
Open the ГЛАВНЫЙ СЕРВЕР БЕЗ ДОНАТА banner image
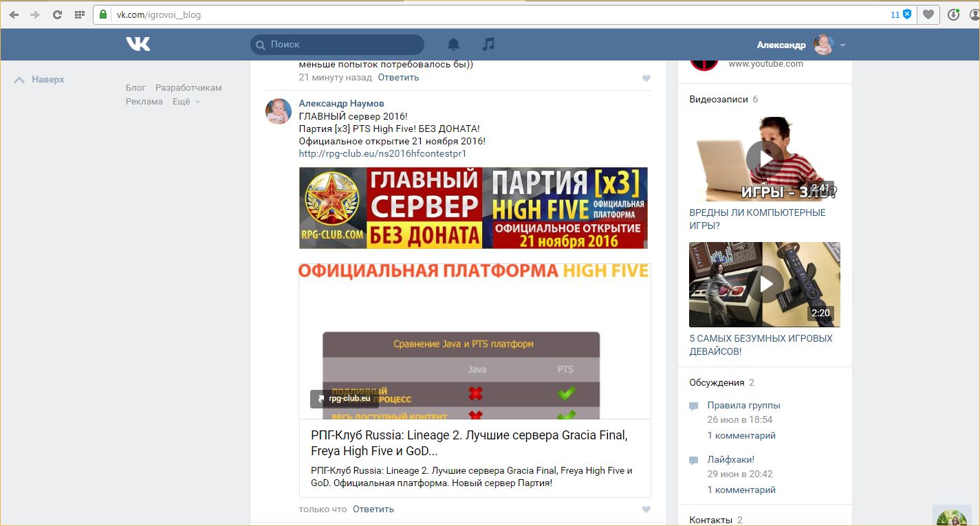pyautogui.click(x=473, y=208)
